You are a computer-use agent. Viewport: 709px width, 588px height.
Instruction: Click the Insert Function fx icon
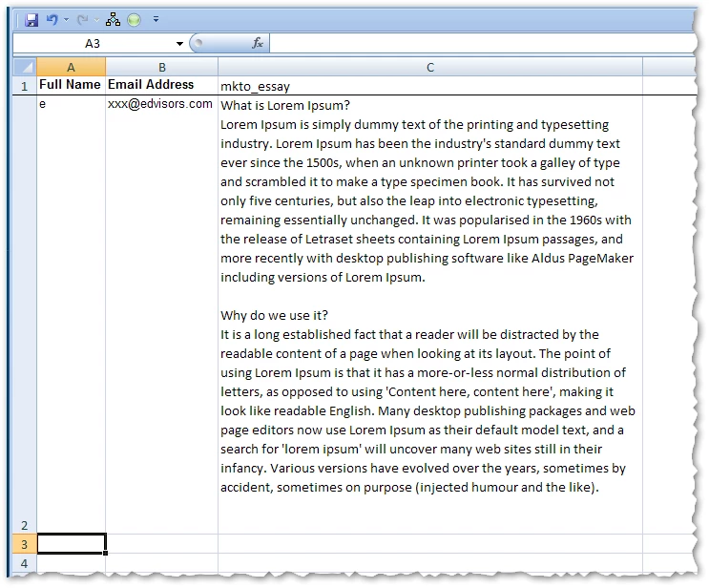coord(258,43)
